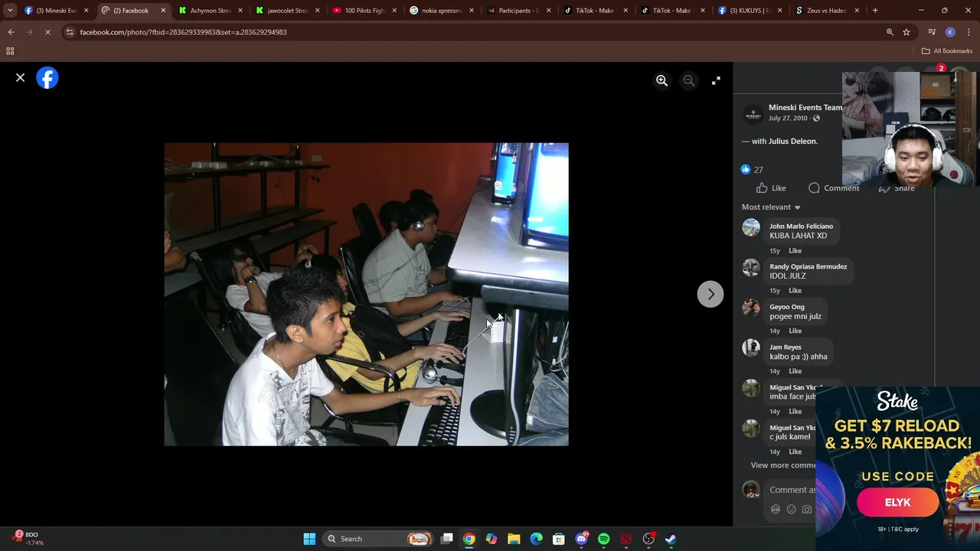
Task: Switch to the Participants tab
Action: pos(519,11)
